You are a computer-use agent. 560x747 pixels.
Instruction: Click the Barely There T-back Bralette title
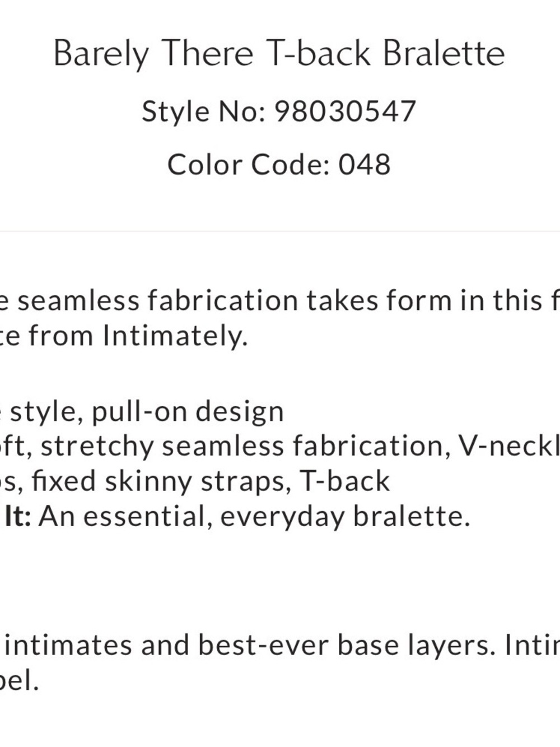point(279,55)
